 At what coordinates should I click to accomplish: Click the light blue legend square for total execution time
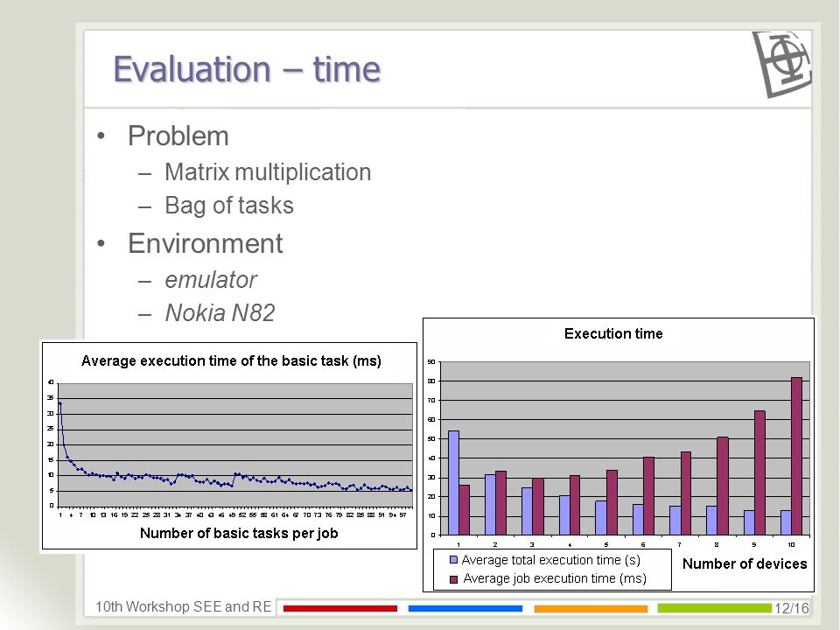pyautogui.click(x=453, y=560)
